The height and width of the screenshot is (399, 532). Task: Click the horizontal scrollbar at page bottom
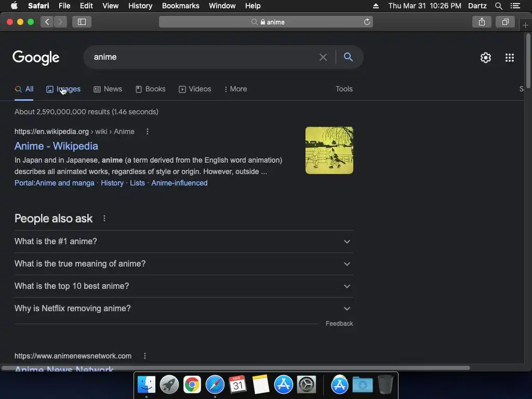point(236,368)
